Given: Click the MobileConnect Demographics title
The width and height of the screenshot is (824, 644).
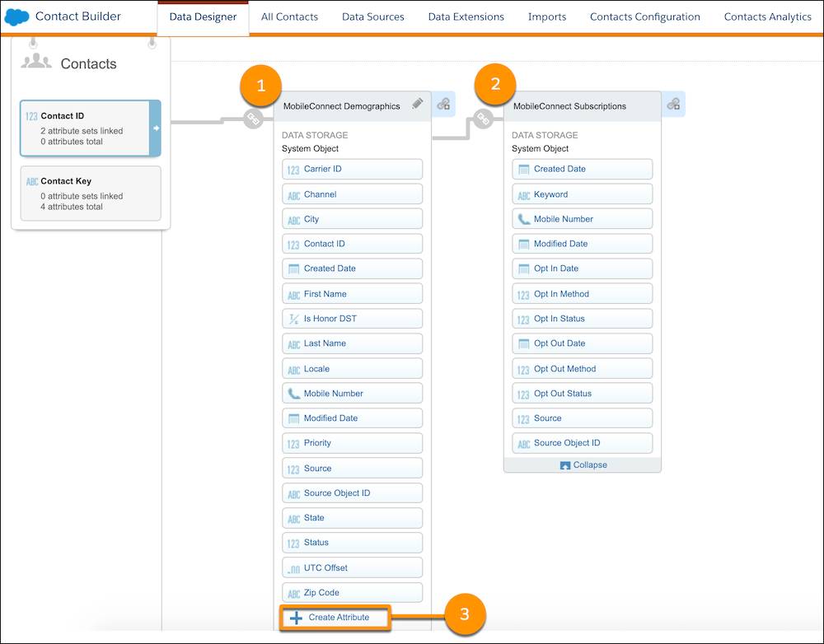Looking at the screenshot, I should click(342, 106).
